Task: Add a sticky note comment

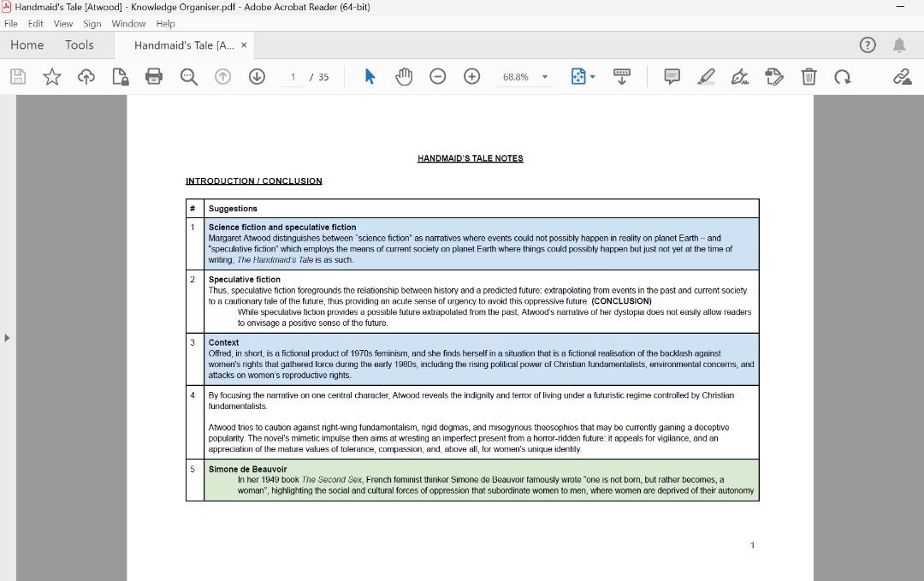Action: click(x=672, y=77)
